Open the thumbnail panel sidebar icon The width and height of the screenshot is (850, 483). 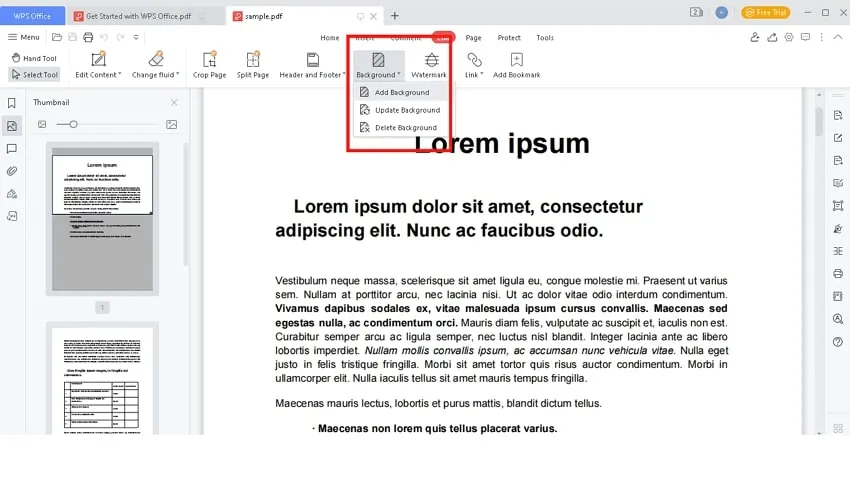(11, 126)
